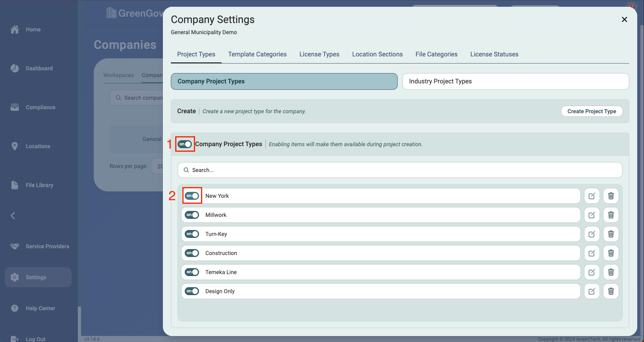Select the Industry Project Types button

click(x=515, y=81)
